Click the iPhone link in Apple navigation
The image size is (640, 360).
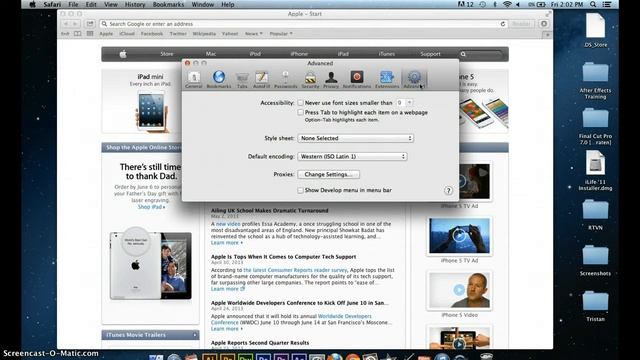(299, 54)
